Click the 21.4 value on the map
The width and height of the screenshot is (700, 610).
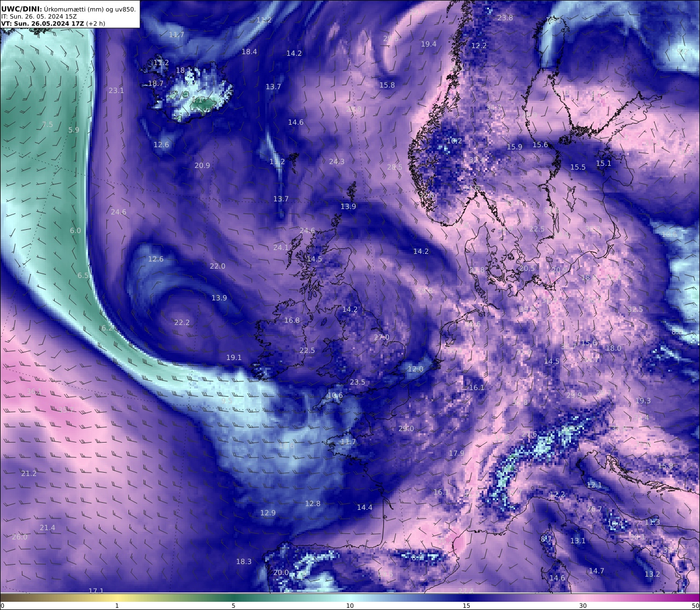[x=48, y=528]
